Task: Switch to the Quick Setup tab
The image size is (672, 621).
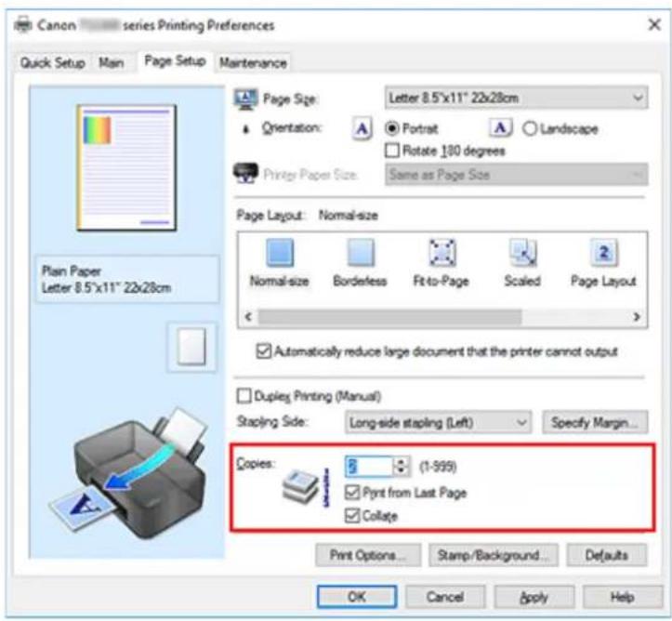Action: [x=53, y=63]
